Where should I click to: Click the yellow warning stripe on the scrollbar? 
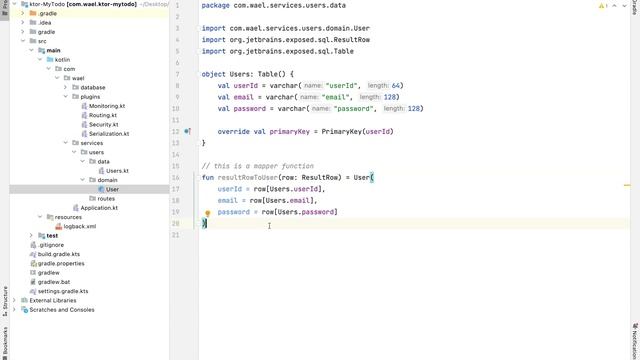627,185
